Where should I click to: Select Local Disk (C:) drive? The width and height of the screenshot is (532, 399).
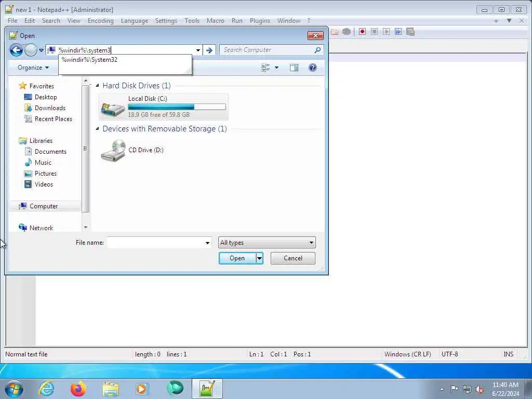point(164,107)
